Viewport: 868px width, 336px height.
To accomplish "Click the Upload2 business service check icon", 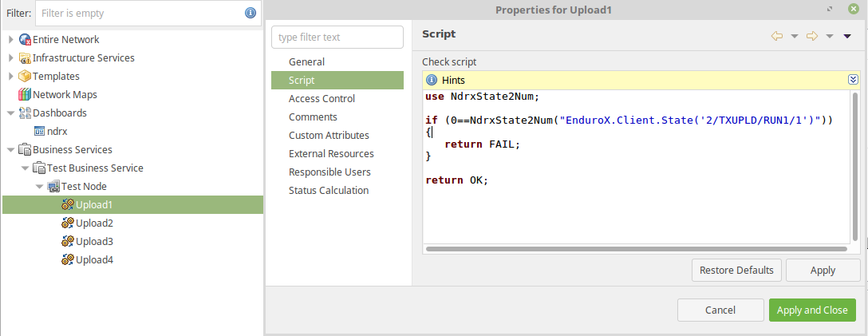I will click(68, 223).
